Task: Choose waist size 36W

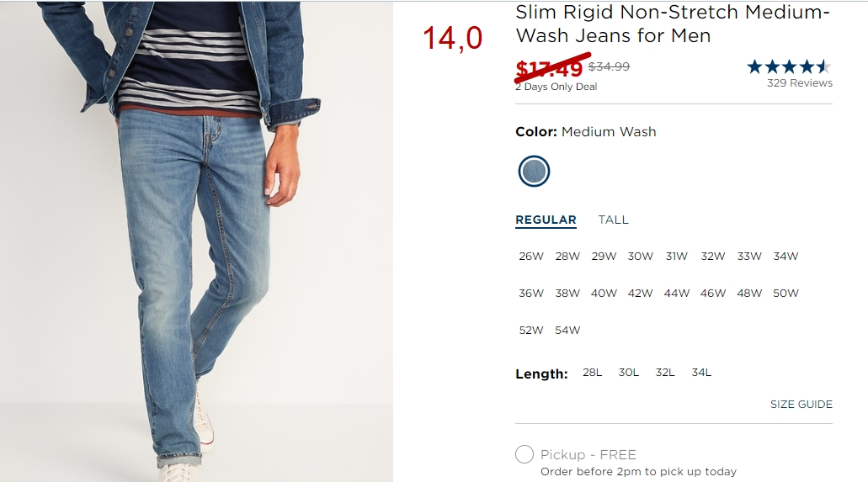Action: (531, 294)
